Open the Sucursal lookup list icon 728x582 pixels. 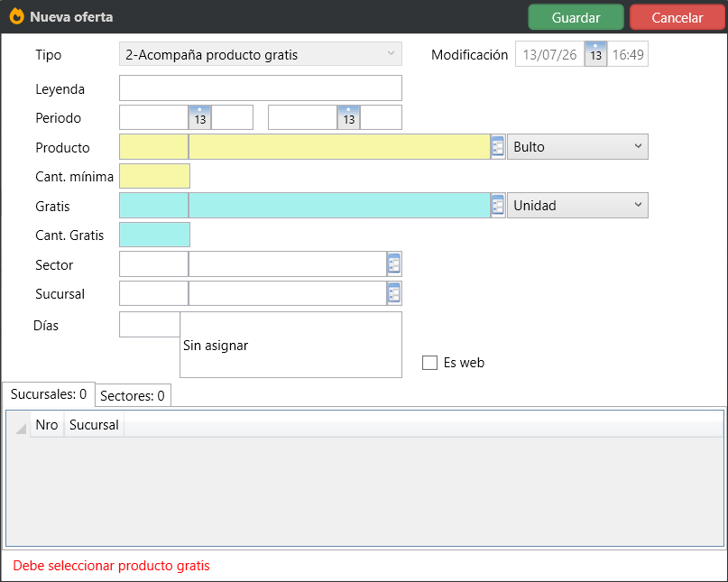(x=394, y=293)
